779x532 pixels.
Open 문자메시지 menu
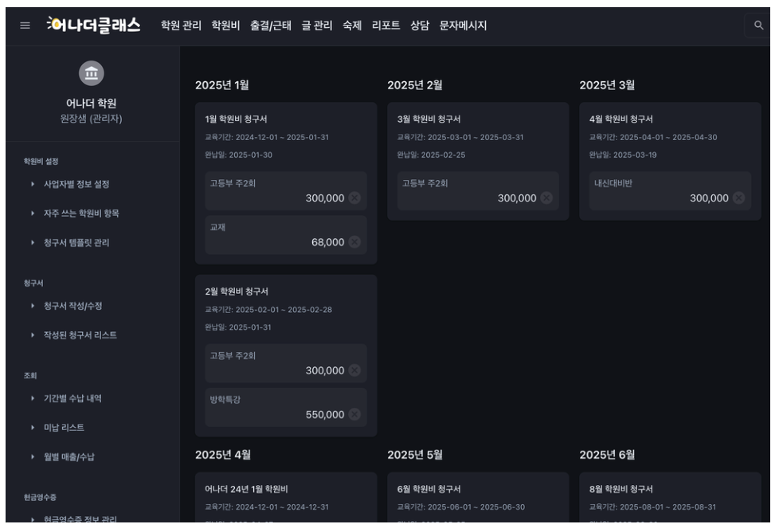click(463, 25)
